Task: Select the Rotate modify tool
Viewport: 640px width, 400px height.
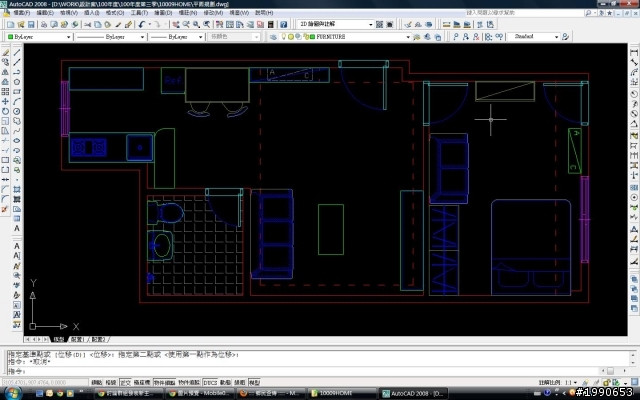Action: pos(5,111)
